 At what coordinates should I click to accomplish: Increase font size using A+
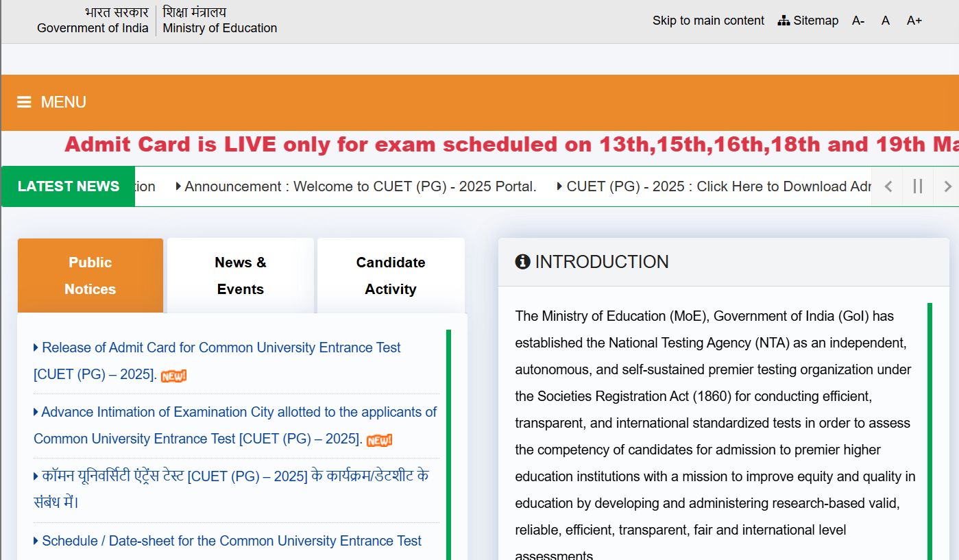click(x=914, y=21)
